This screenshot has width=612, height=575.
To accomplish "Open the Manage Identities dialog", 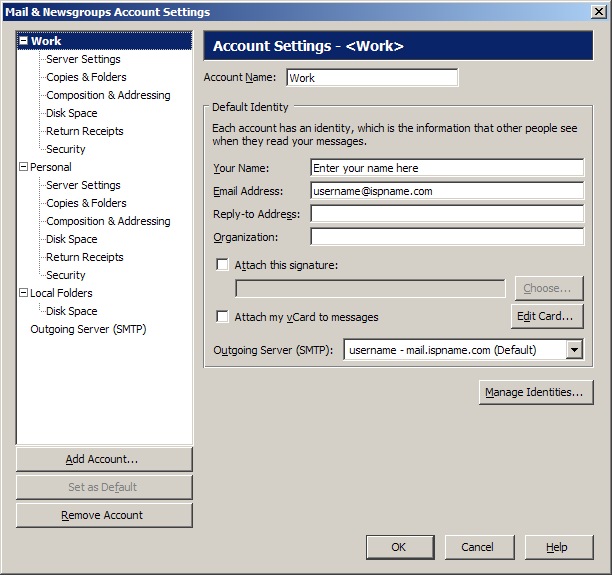I will pos(536,393).
